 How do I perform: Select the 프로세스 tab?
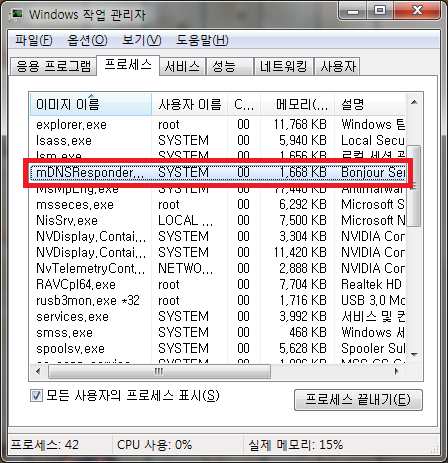click(128, 65)
